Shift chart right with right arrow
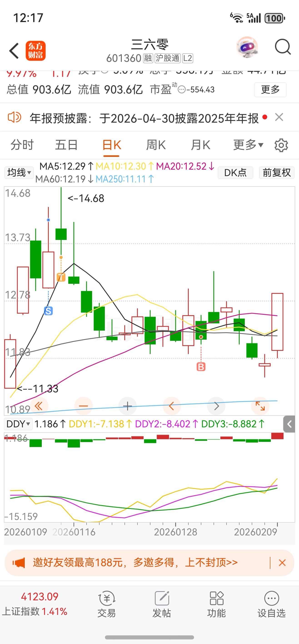This screenshot has height=644, width=299. tap(216, 406)
